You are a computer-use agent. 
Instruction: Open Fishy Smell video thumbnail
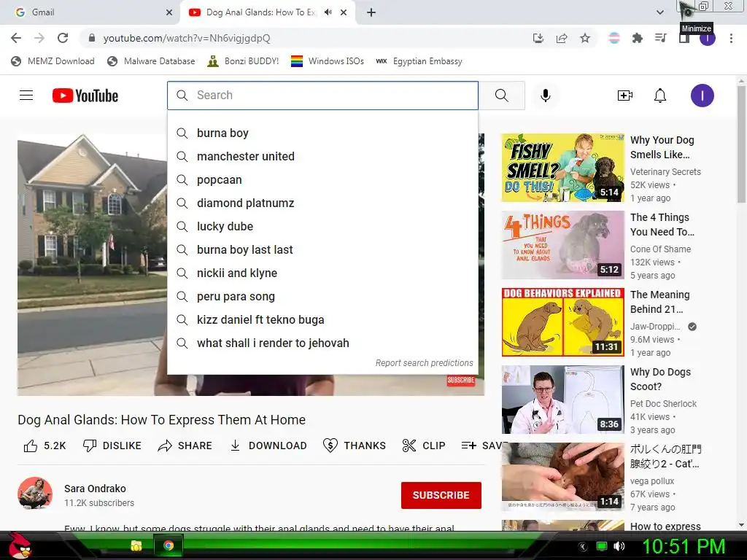[562, 168]
